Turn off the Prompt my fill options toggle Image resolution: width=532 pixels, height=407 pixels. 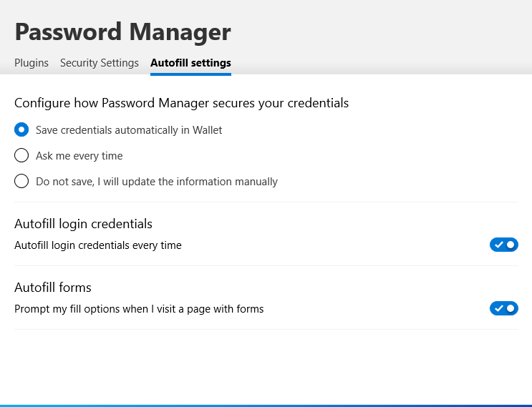[x=504, y=309]
